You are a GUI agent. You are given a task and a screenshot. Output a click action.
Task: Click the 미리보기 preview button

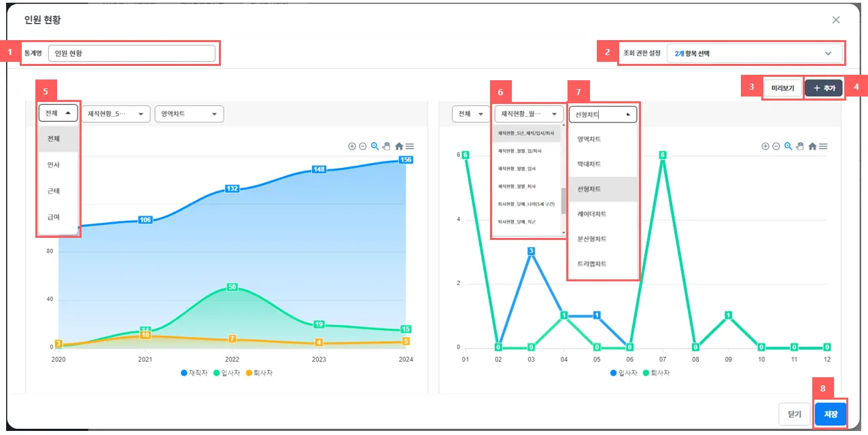coord(783,88)
